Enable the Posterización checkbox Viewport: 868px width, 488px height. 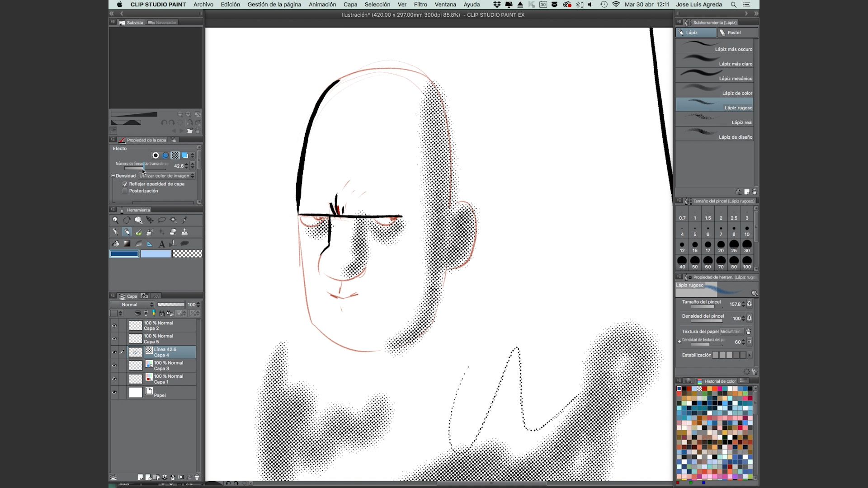tap(125, 191)
